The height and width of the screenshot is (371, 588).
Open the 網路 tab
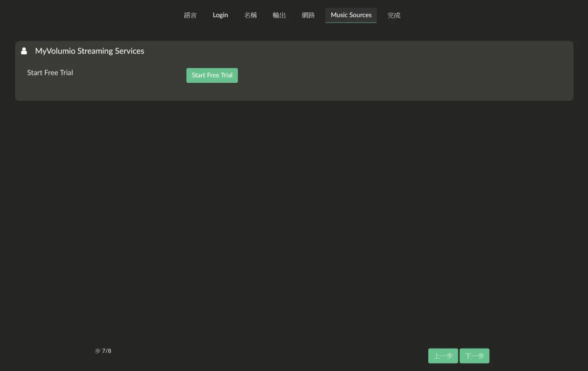(308, 15)
